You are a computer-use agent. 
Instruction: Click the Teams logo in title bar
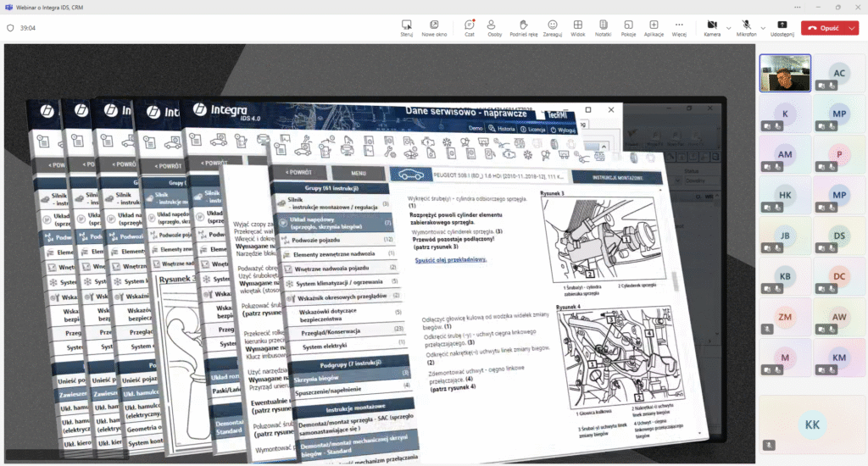pos(8,7)
